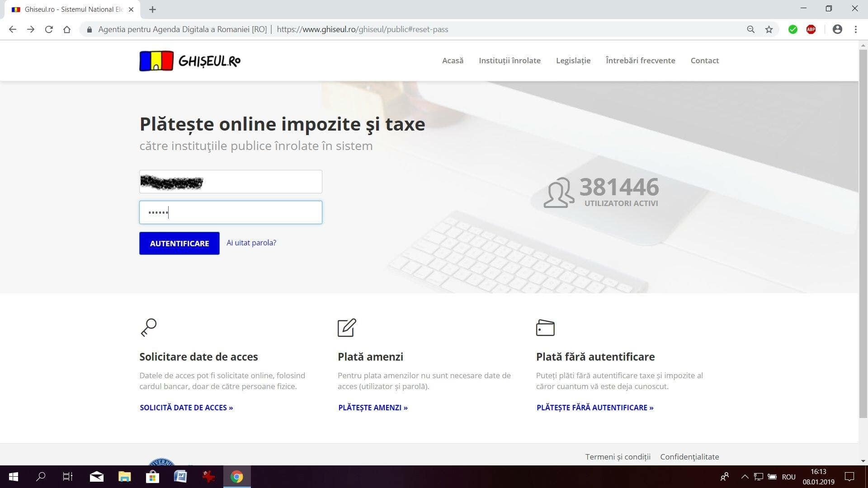
Task: Focus the username input field
Action: tap(231, 182)
